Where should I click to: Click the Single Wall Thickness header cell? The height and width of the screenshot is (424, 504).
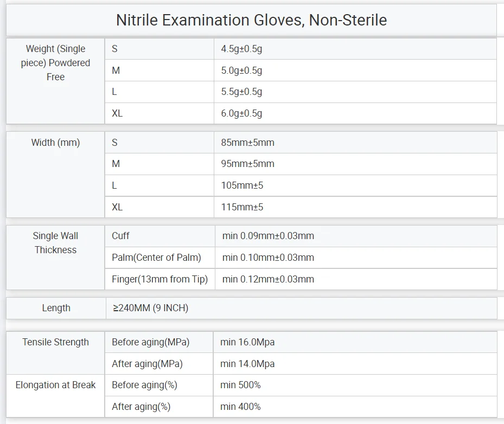pyautogui.click(x=55, y=258)
